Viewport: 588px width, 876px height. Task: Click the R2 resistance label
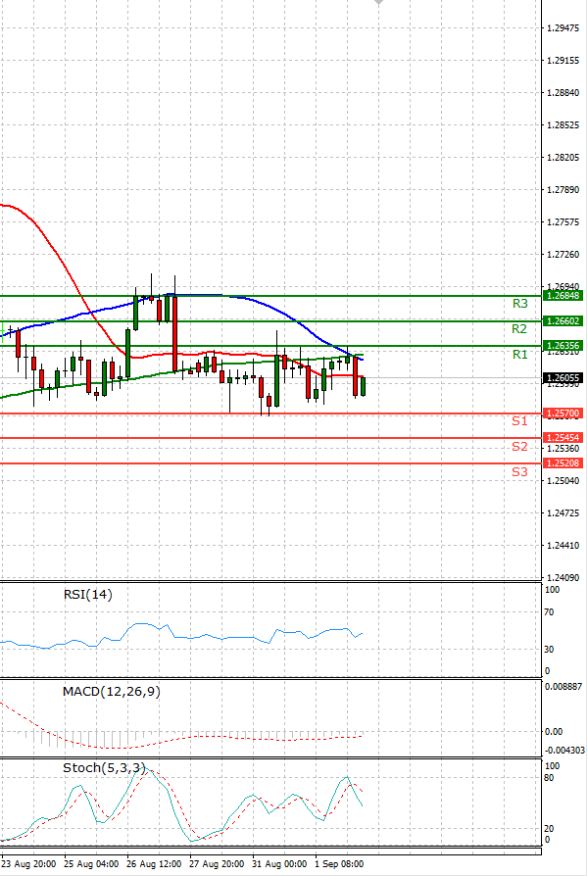[519, 328]
